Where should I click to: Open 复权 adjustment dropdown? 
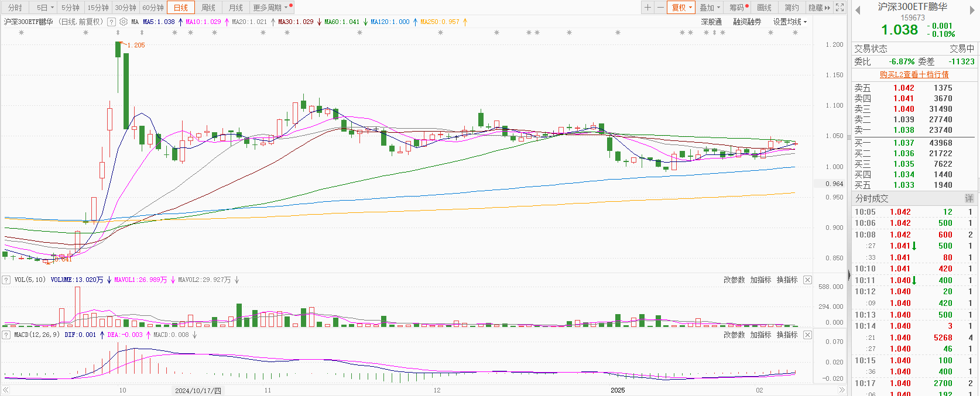coord(682,8)
